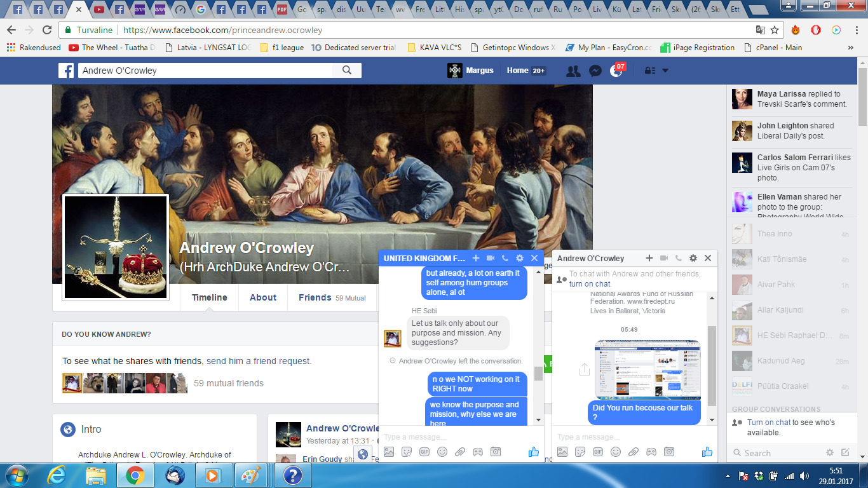Take a photo in UNITED KINGDOM chat
This screenshot has width=868, height=488.
click(x=496, y=452)
